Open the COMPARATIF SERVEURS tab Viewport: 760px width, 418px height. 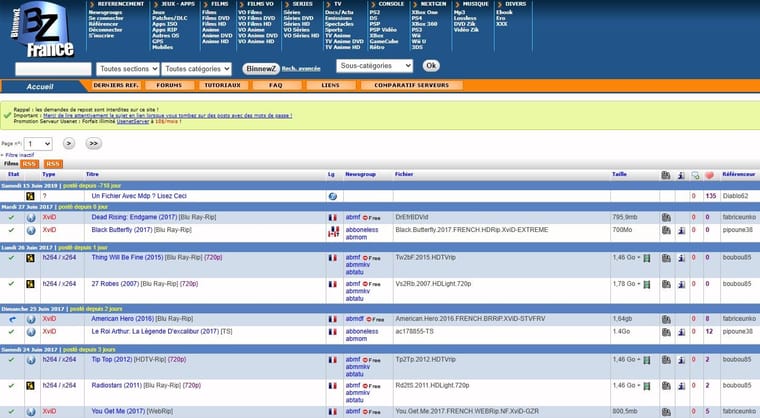coord(406,86)
